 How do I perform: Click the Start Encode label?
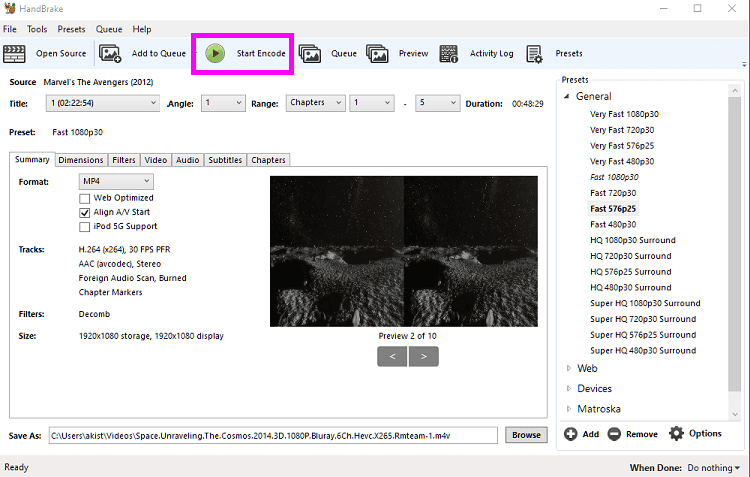[x=261, y=54]
